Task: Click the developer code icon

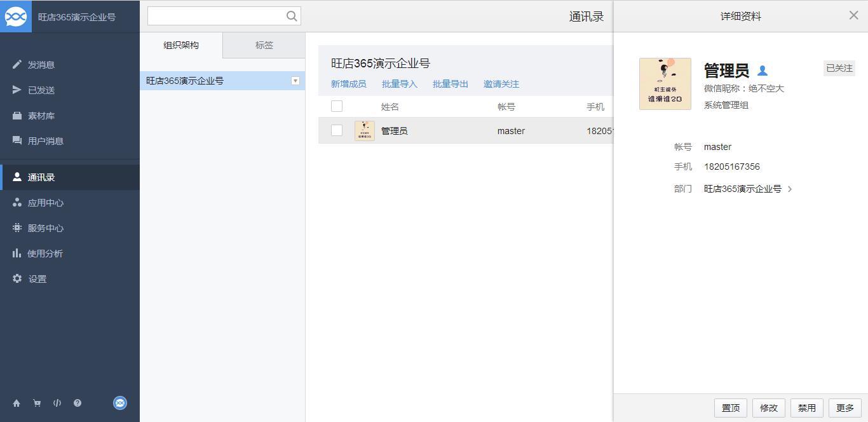Action: pos(57,403)
